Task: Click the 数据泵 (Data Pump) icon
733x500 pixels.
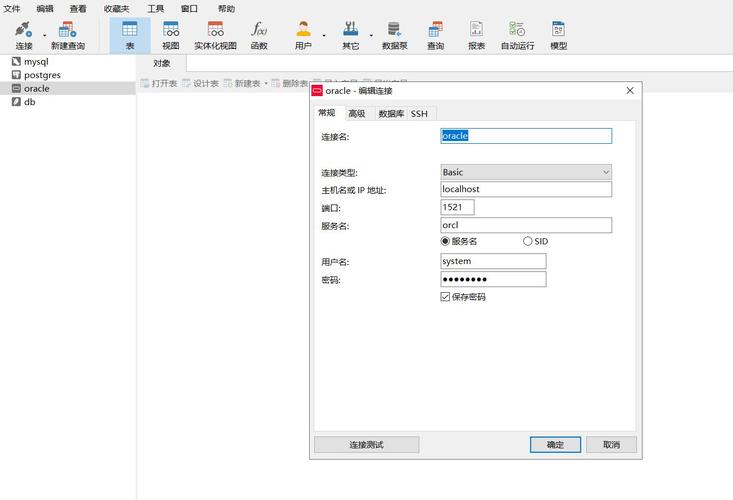Action: (x=395, y=35)
